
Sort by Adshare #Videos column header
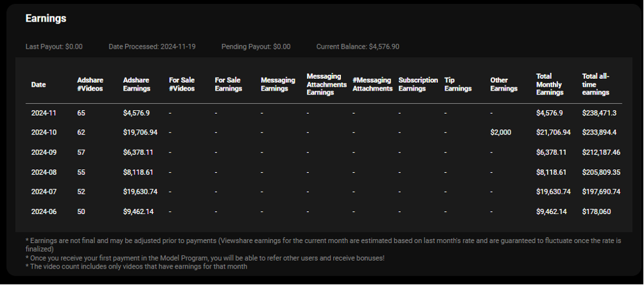[90, 85]
